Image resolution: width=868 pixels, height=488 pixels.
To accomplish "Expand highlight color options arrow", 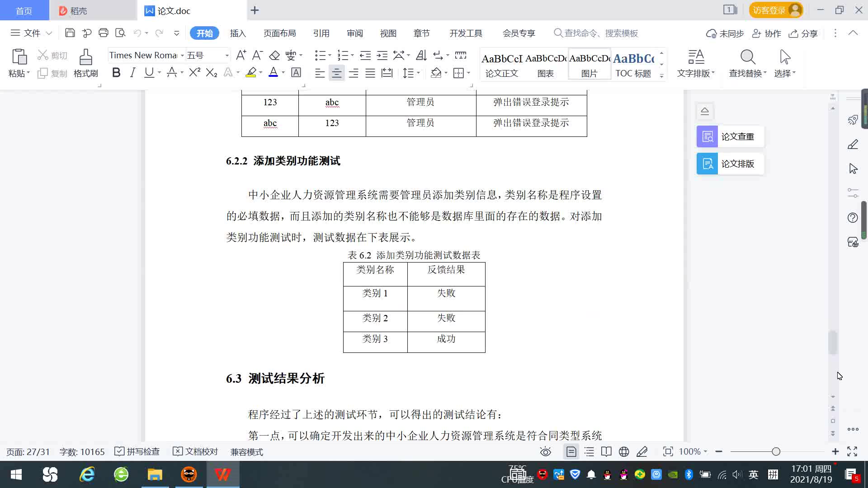I will coord(261,72).
